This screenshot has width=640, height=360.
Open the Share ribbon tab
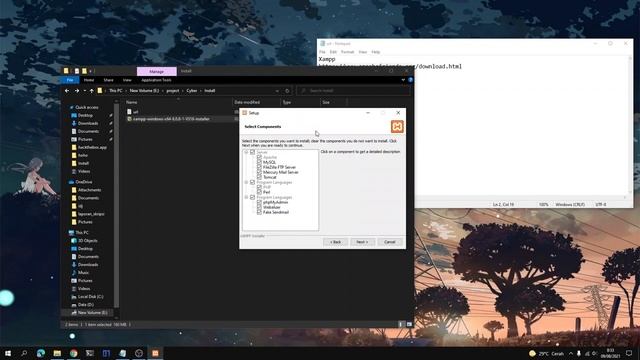coord(108,80)
